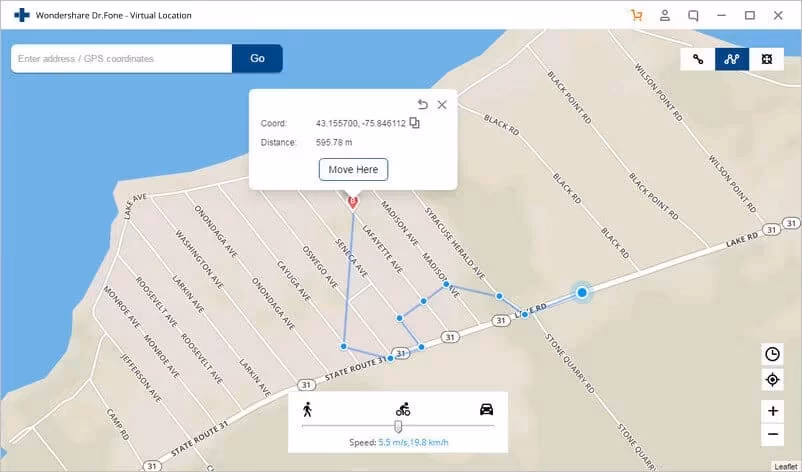Click the Go search button
Screen dimensions: 802x472
257,59
